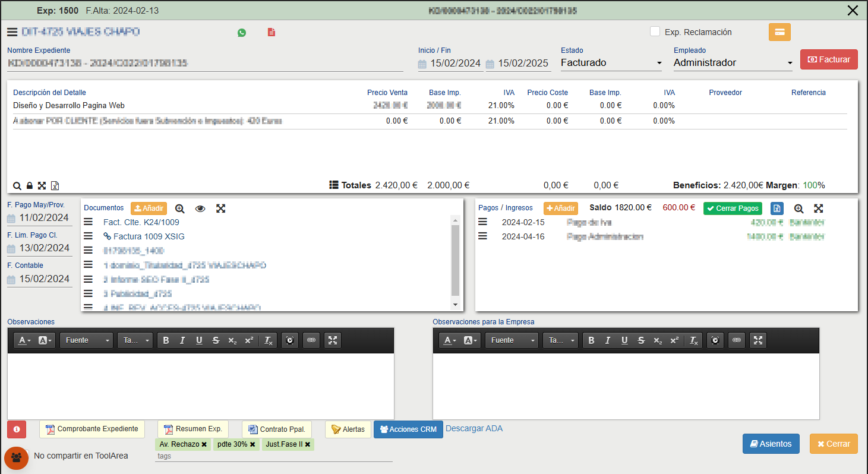Toggle the Exp. Reclamación checkbox
Image resolution: width=868 pixels, height=474 pixels.
tap(655, 31)
